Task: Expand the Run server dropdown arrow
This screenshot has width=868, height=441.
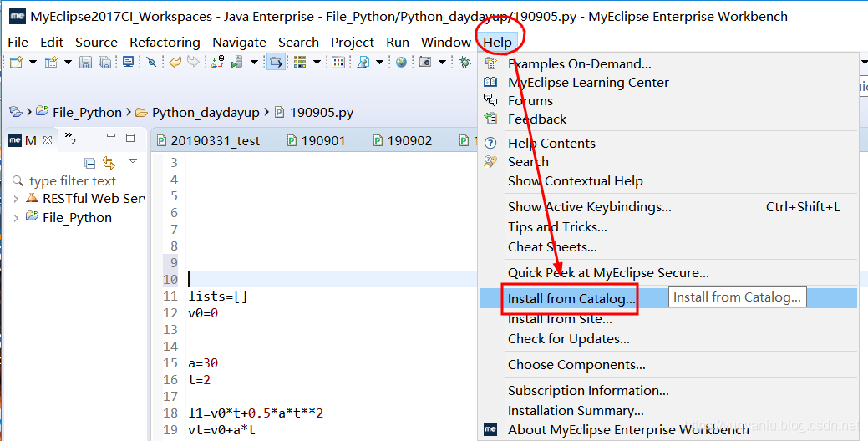Action: tap(254, 63)
